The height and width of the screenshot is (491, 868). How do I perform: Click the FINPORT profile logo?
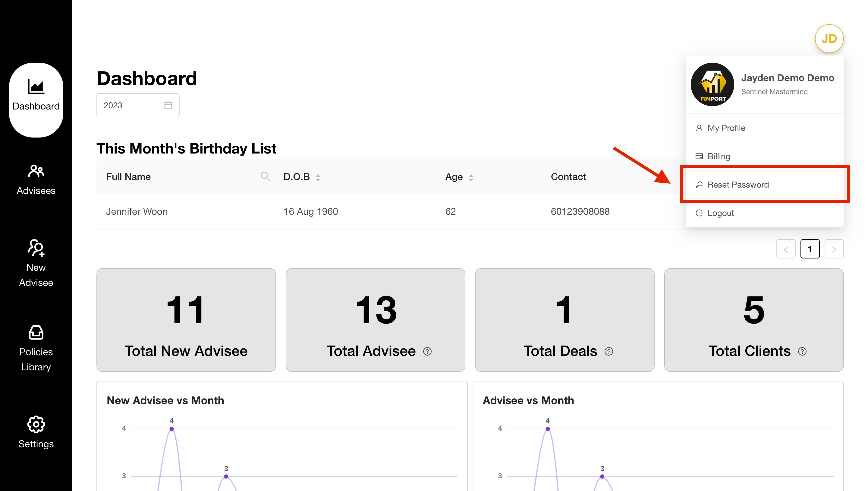712,84
